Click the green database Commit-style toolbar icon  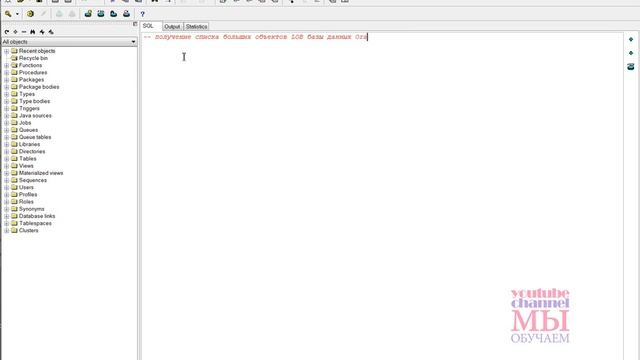tap(88, 14)
